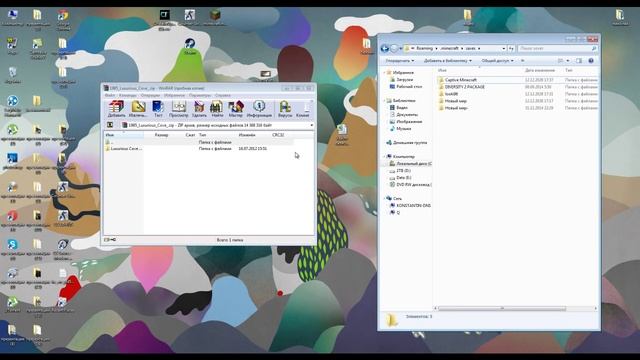640x360 pixels.
Task: Click the Добавить (Add) icon in WinRAR
Action: (116, 109)
